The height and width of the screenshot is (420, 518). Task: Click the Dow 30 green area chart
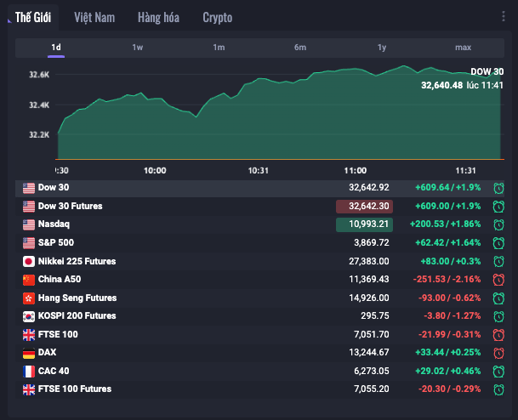coord(281,123)
